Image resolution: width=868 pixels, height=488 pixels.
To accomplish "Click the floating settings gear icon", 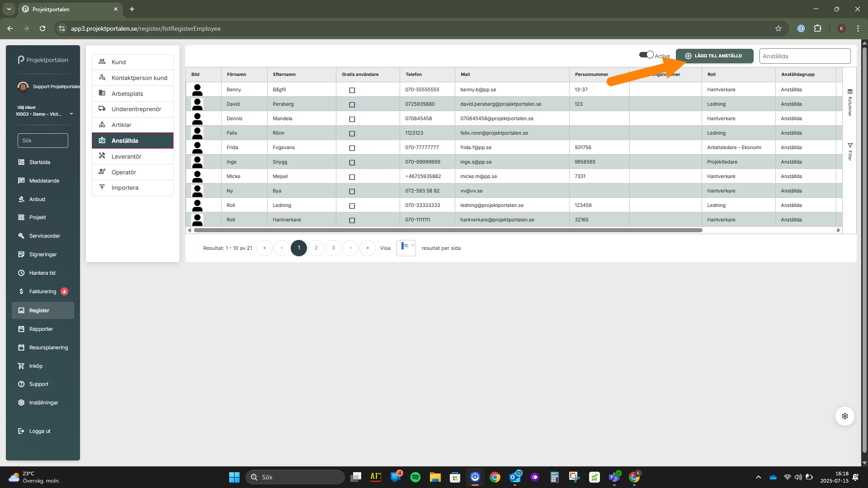I will click(844, 416).
